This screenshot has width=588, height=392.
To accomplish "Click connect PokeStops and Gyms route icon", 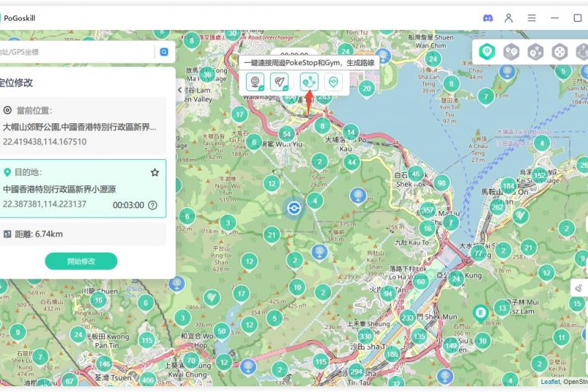I will click(309, 82).
